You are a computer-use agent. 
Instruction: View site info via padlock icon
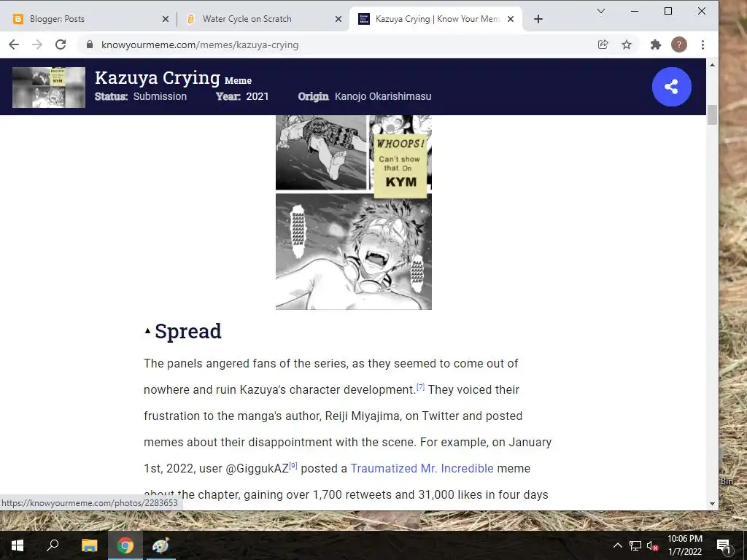tap(90, 44)
